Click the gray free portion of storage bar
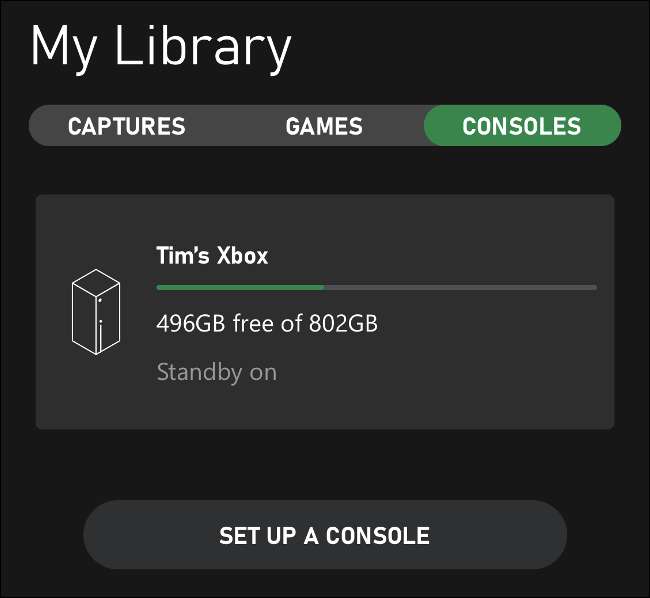The image size is (650, 598). coord(461,287)
